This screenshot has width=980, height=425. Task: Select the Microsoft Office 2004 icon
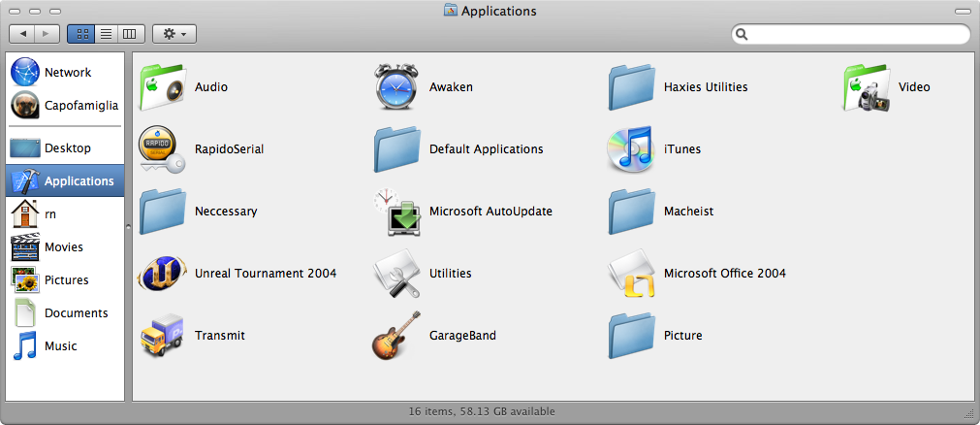pyautogui.click(x=632, y=273)
